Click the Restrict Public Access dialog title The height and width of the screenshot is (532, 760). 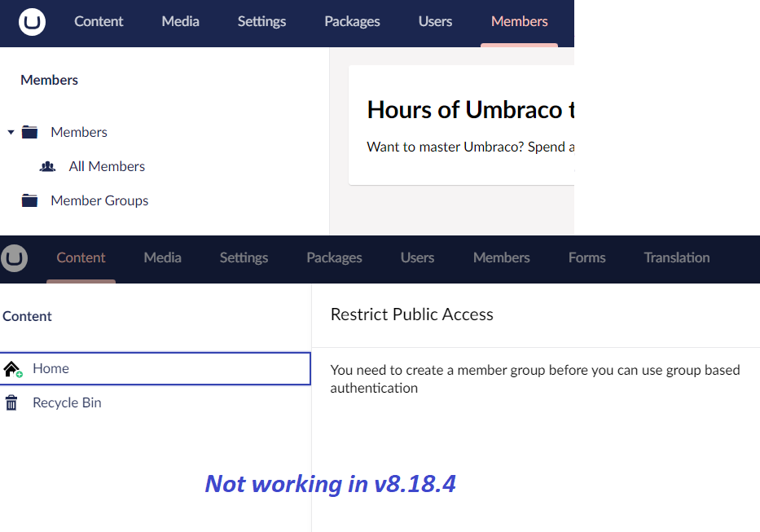(x=412, y=314)
